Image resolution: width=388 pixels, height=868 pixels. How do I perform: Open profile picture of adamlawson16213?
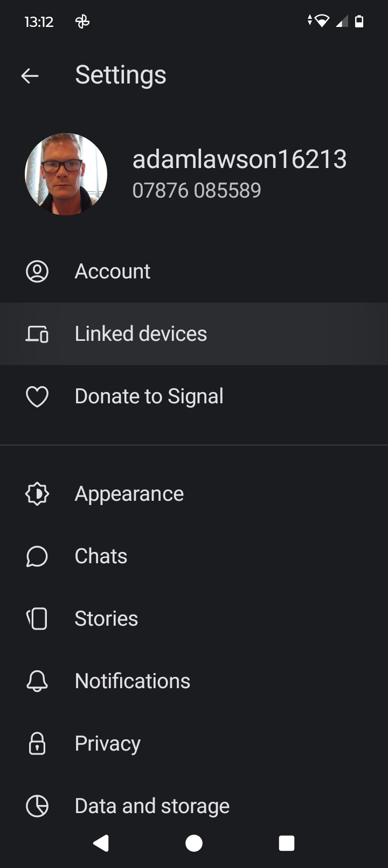[x=66, y=174]
